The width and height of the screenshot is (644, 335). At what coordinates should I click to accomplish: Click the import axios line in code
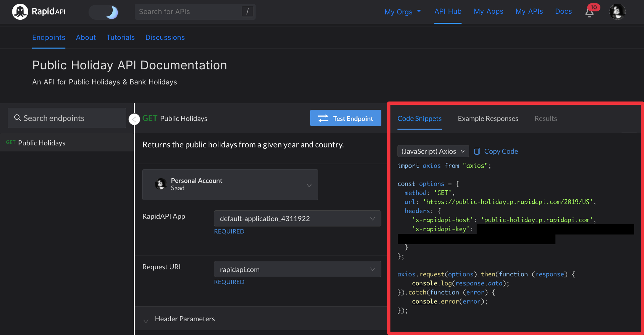click(x=444, y=166)
